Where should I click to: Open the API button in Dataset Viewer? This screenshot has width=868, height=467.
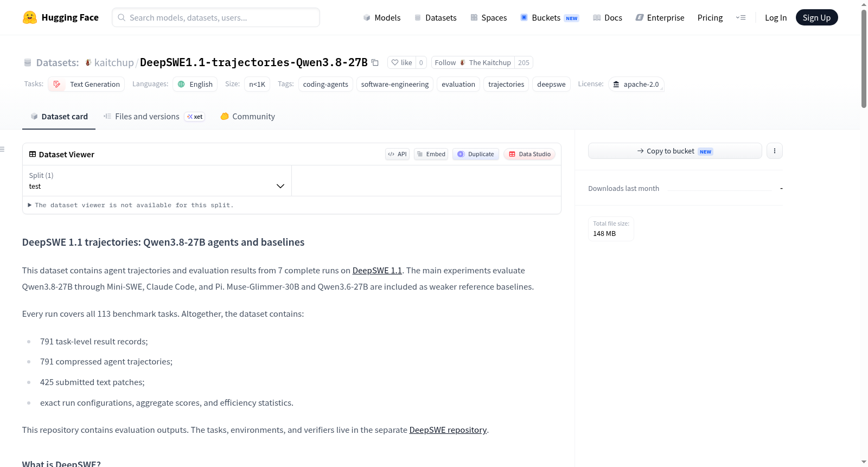397,154
